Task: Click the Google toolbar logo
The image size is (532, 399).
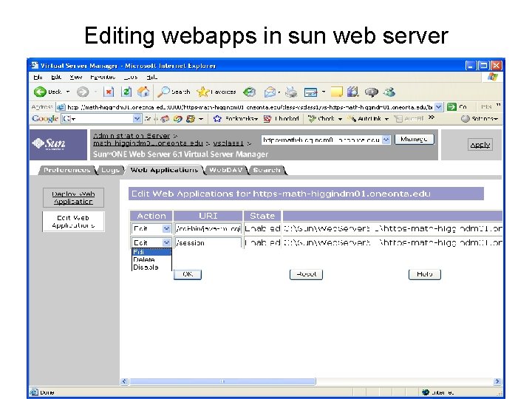Action: tap(45, 118)
